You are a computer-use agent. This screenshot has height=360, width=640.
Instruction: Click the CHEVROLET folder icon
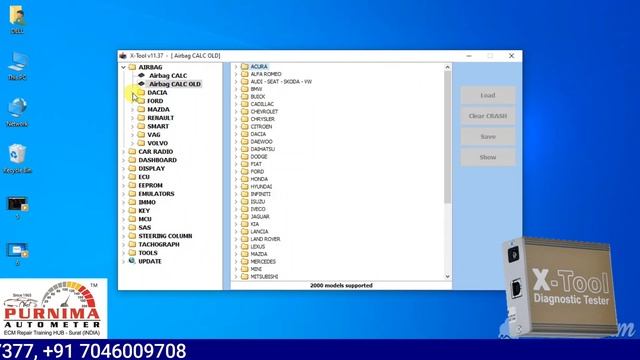pyautogui.click(x=245, y=111)
